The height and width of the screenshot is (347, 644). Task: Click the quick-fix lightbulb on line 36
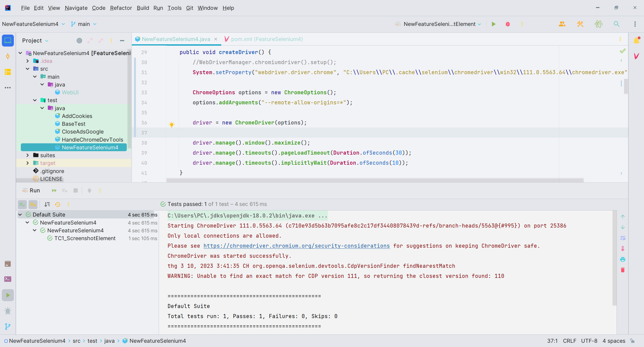click(x=172, y=124)
